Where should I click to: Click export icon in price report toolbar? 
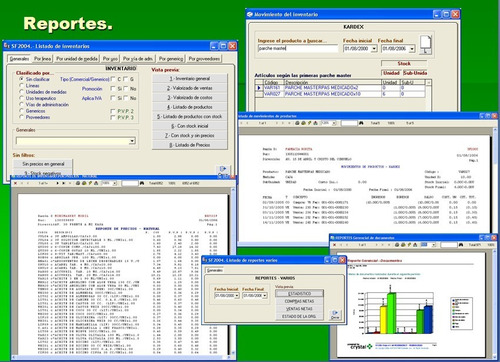point(84,183)
